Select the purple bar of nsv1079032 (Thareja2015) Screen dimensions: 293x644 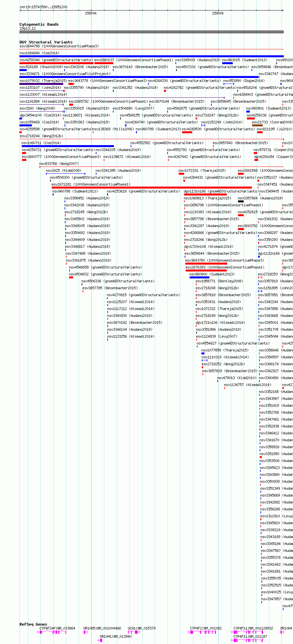click(x=41, y=84)
